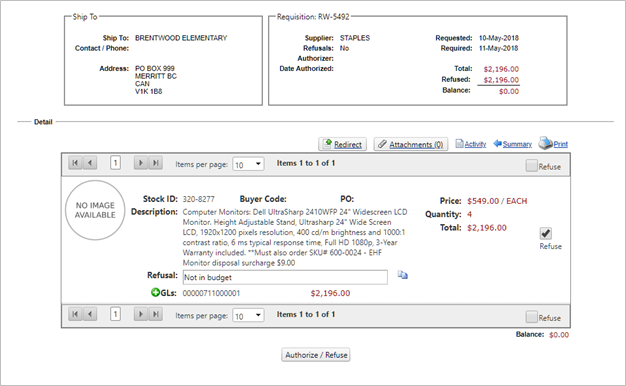Image resolution: width=626 pixels, height=386 pixels.
Task: Go to last page in bottom pager
Action: (156, 314)
